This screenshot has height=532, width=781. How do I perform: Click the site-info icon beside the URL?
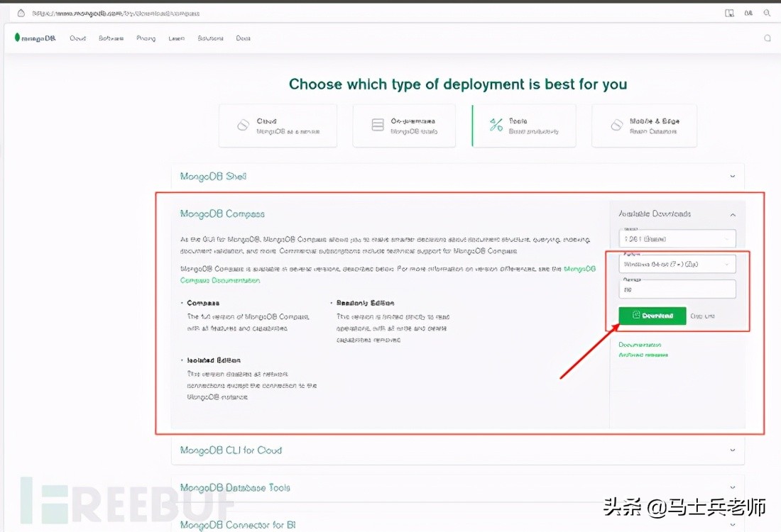pos(21,13)
